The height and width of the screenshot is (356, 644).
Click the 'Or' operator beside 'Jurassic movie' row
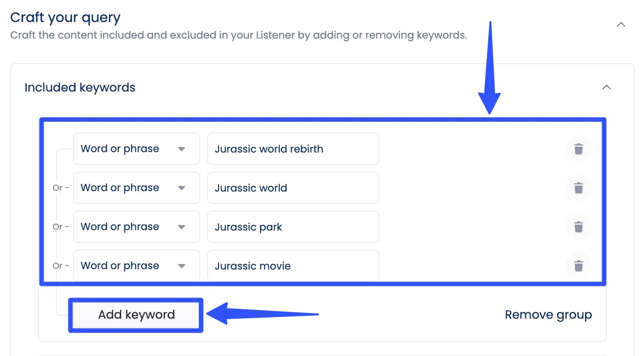58,266
